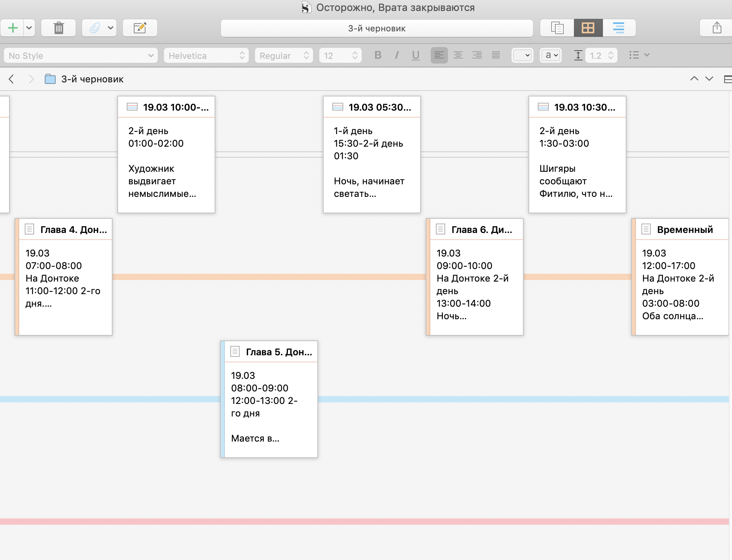Select the 19.03 10:00 card title
The height and width of the screenshot is (560, 732).
(176, 107)
